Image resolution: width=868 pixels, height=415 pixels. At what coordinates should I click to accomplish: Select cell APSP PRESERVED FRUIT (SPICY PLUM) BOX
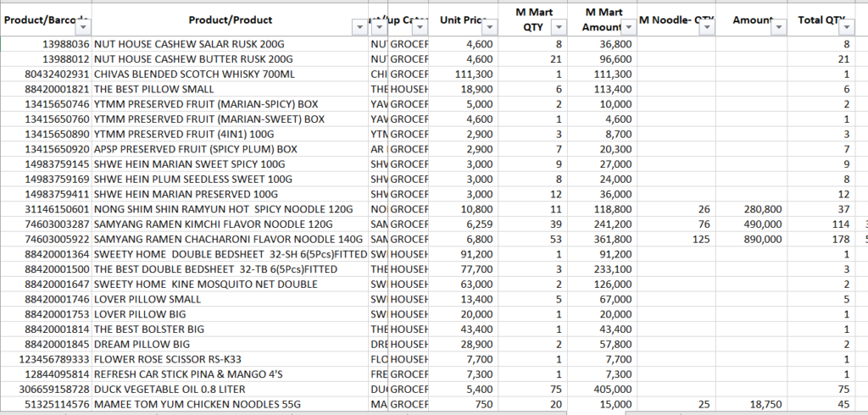[231, 149]
